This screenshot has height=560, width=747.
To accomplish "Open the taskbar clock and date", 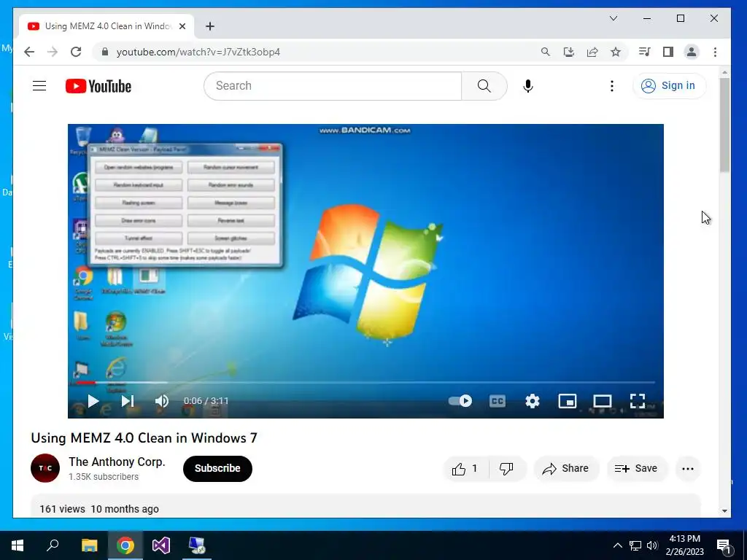I will click(684, 545).
